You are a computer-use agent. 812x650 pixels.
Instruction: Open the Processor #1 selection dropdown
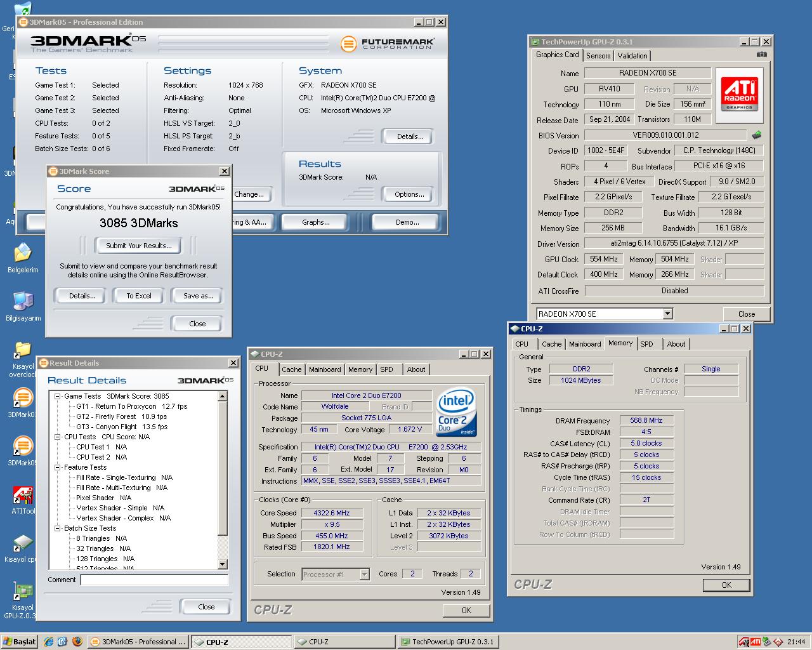click(364, 574)
